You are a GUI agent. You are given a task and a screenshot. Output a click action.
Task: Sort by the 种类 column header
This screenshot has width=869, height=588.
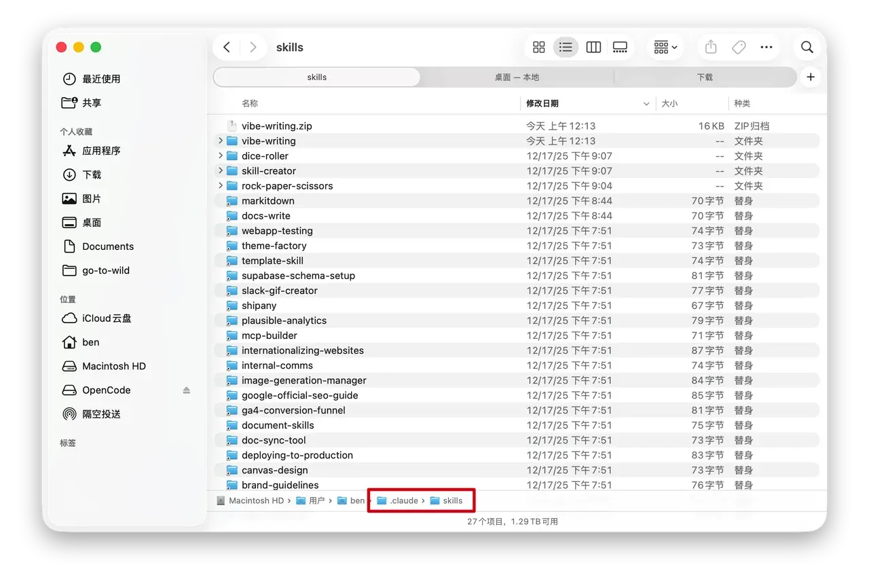pos(742,103)
